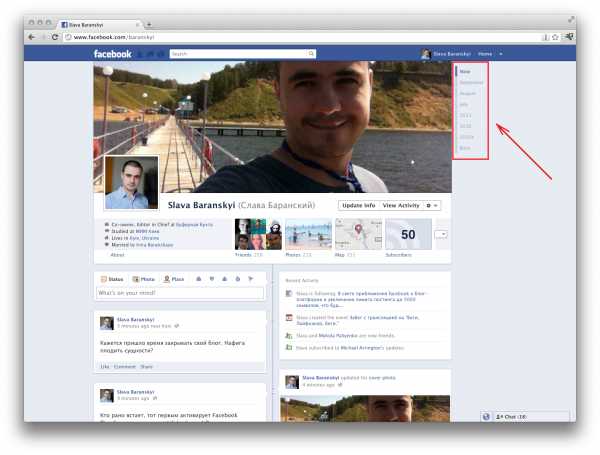This screenshot has width=600, height=455.
Task: Expand more tiles with the arrow after Subscribers
Action: pyautogui.click(x=441, y=235)
